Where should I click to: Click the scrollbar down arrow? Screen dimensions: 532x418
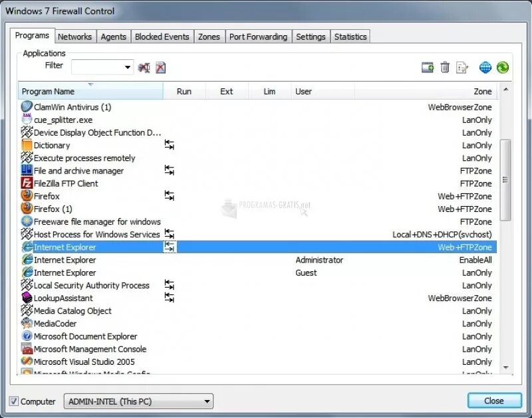(505, 367)
